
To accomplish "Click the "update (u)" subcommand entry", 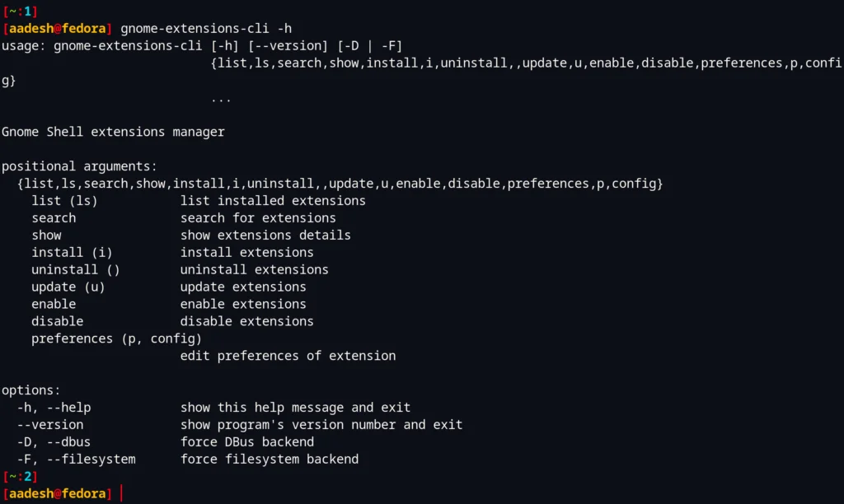I will [68, 287].
